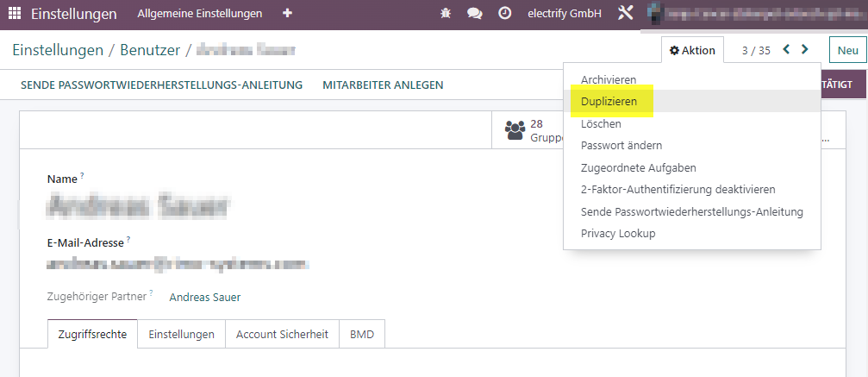Open the 28 Gruppen stat button
Viewport: 868px width, 377px height.
tap(528, 130)
